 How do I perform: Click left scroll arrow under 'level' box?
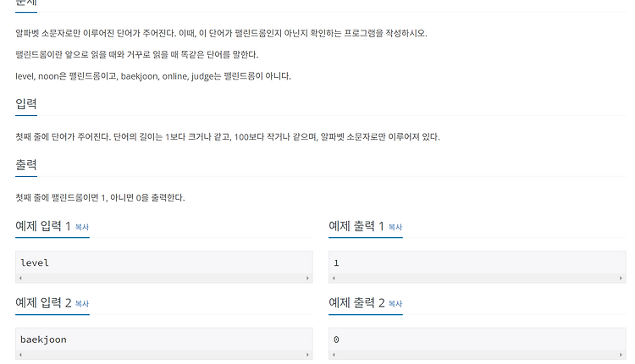click(20, 279)
